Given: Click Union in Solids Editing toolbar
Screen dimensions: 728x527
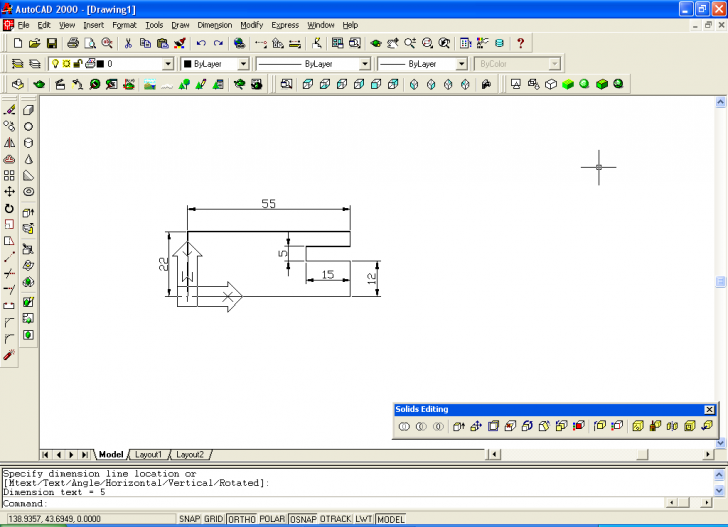Looking at the screenshot, I should point(404,426).
